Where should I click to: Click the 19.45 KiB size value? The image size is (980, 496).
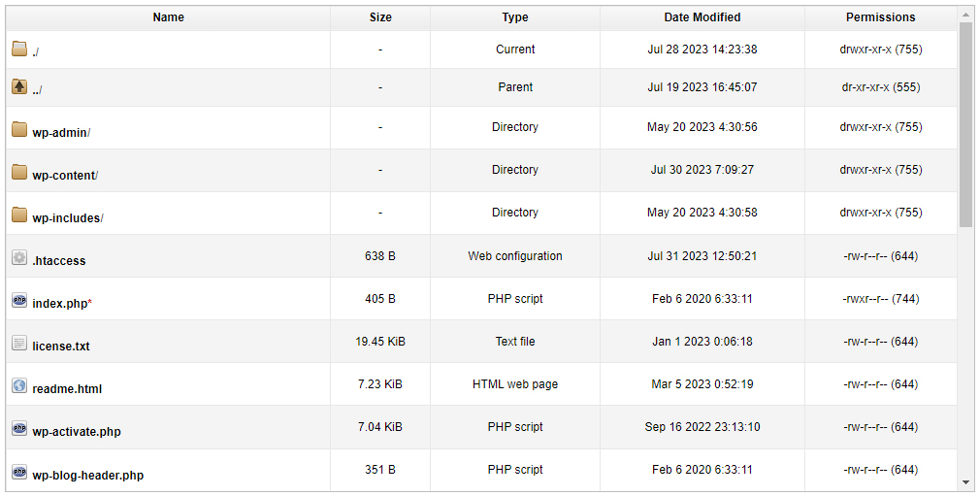coord(380,342)
